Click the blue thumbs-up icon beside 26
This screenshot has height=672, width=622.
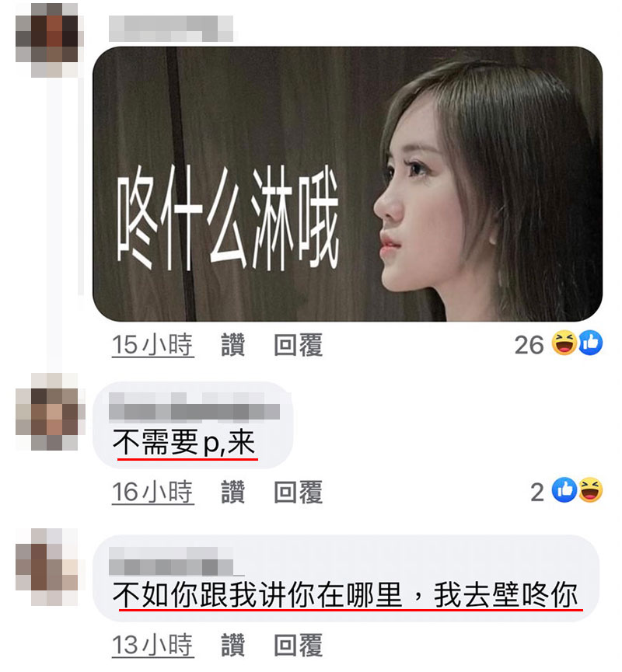(591, 343)
